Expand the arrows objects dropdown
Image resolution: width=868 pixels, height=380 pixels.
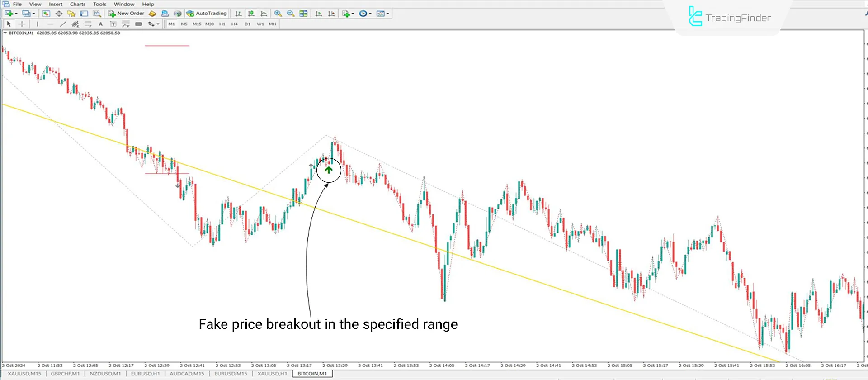158,24
